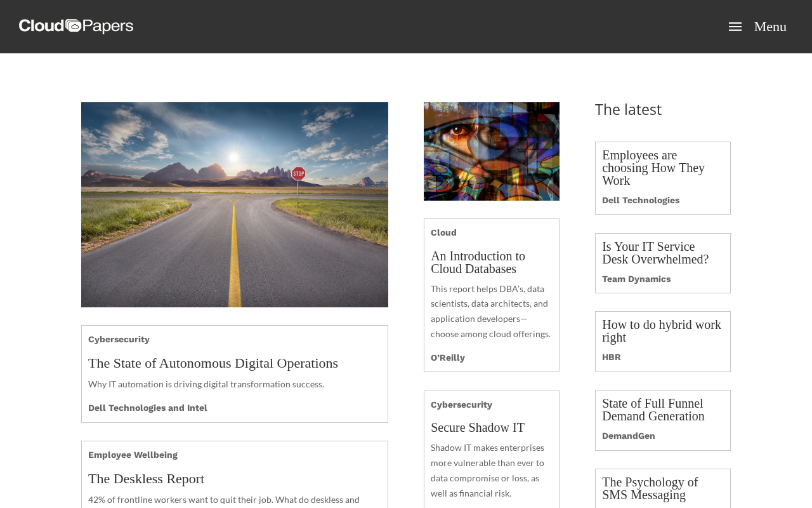
Task: Click Dell Technologies and Intel sponsor
Action: pyautogui.click(x=148, y=408)
